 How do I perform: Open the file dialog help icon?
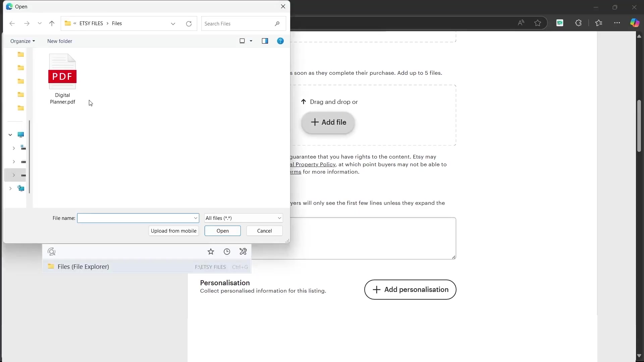pyautogui.click(x=280, y=41)
